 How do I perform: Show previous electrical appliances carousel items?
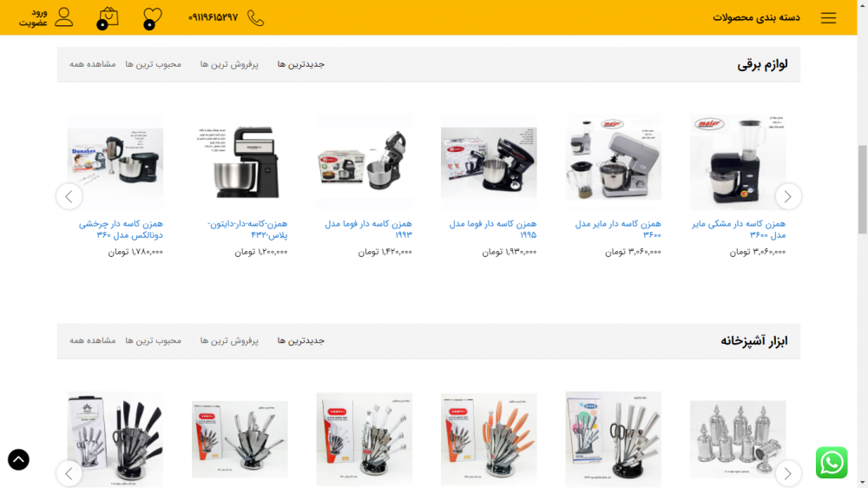pos(69,196)
